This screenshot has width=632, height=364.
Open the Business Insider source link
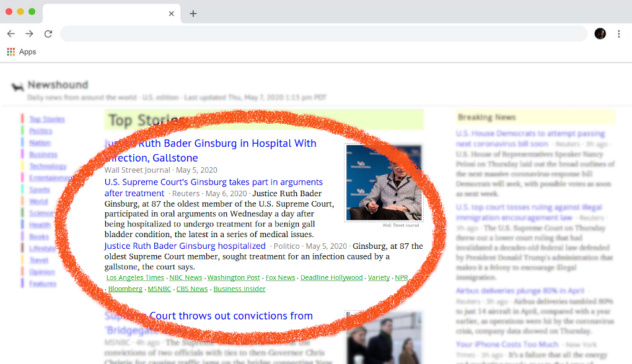[239, 289]
